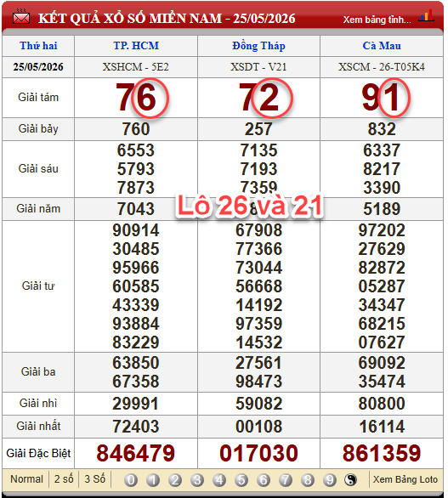This screenshot has width=448, height=498.
Task: Open Xem Bảng Loto link
Action: [x=405, y=479]
